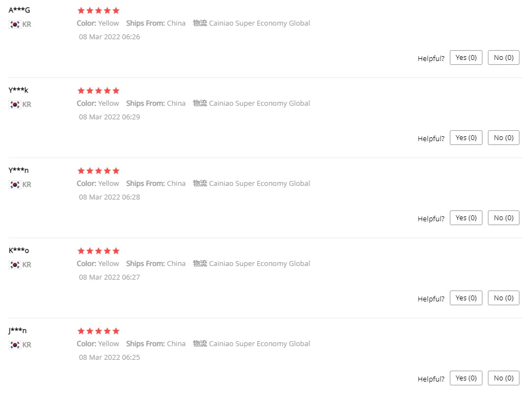532x393 pixels.
Task: Vote No on Y***n's review
Action: tap(504, 218)
